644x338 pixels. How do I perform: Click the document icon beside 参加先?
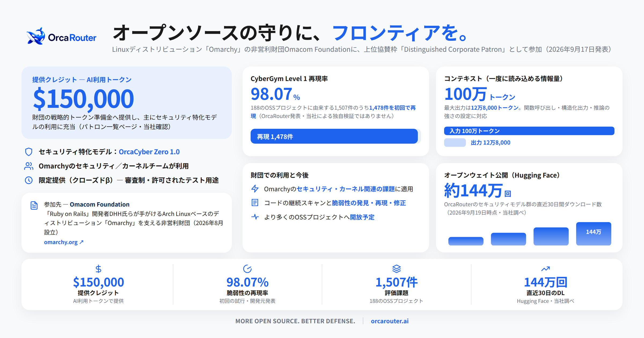pyautogui.click(x=34, y=205)
